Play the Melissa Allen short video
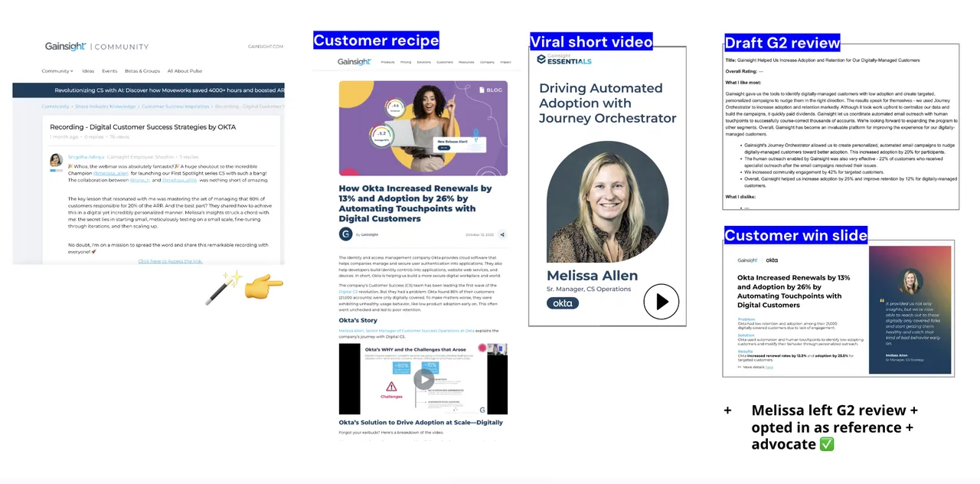Screen dimensions: 980x484 pos(661,302)
